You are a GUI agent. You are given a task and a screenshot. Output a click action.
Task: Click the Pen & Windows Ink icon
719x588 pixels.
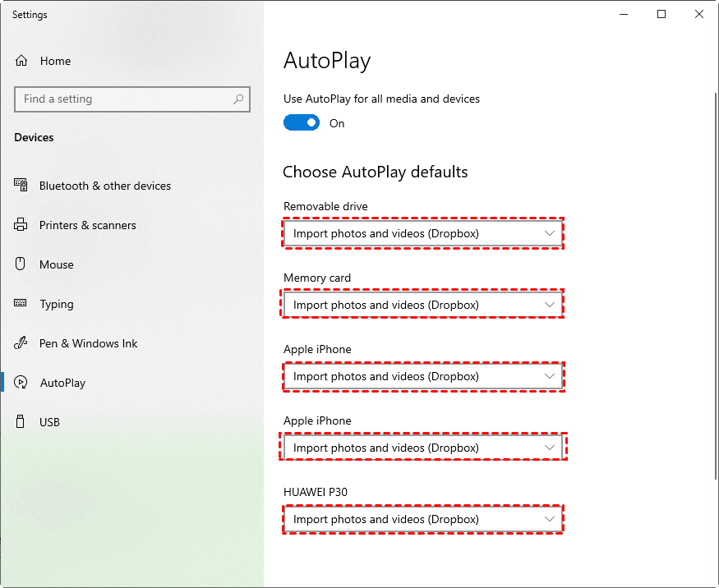(x=21, y=343)
